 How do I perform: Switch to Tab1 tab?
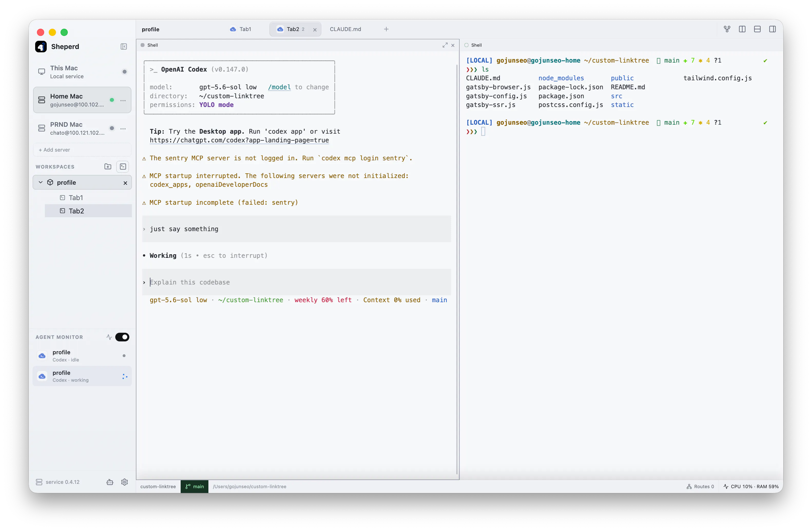[241, 29]
